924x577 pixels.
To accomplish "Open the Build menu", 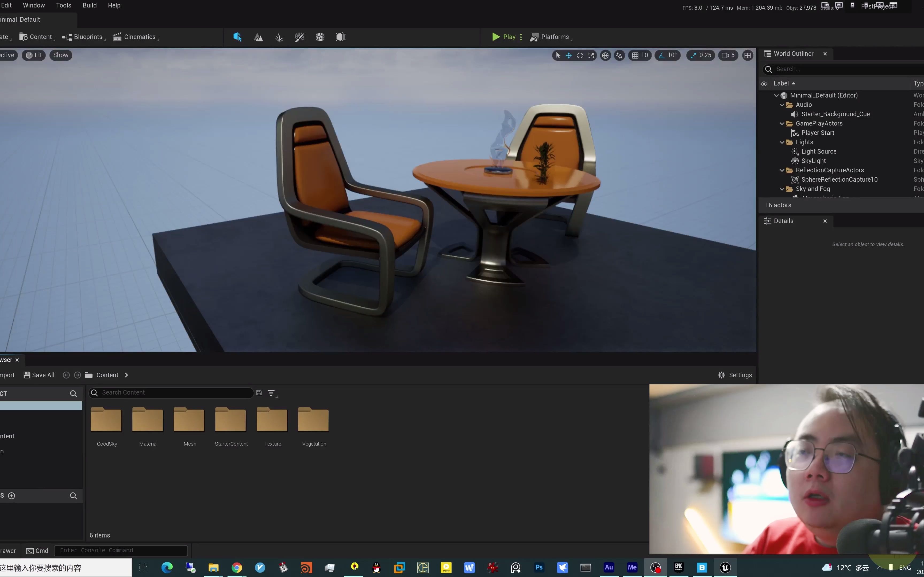I will pyautogui.click(x=89, y=5).
